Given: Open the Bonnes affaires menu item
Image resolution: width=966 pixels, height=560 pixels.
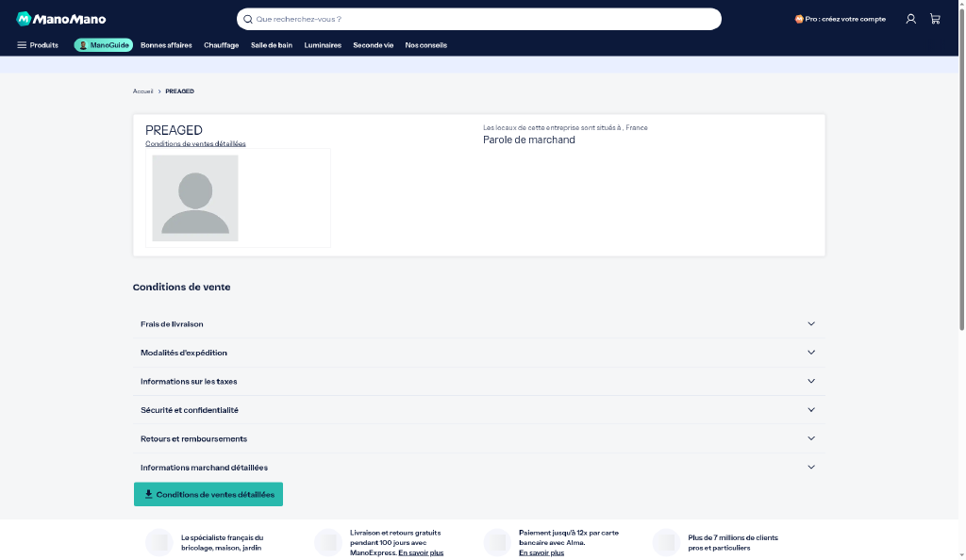Looking at the screenshot, I should tap(166, 45).
